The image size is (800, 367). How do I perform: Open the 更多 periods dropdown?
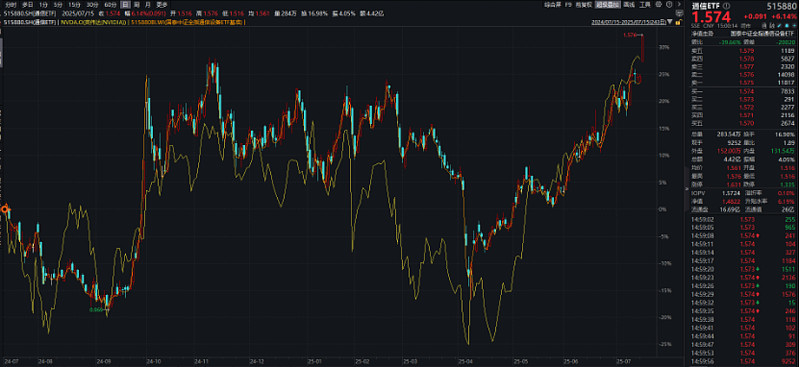pyautogui.click(x=161, y=4)
